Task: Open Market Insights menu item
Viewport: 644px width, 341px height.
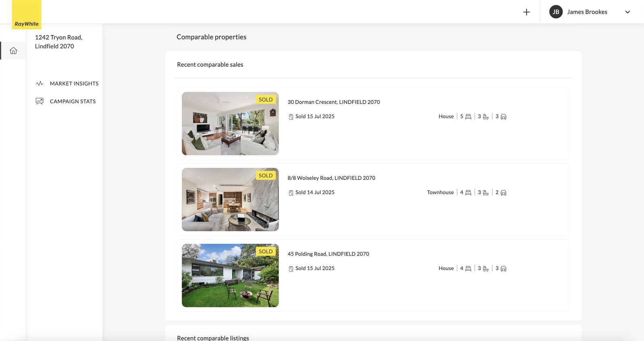Action: pos(74,84)
